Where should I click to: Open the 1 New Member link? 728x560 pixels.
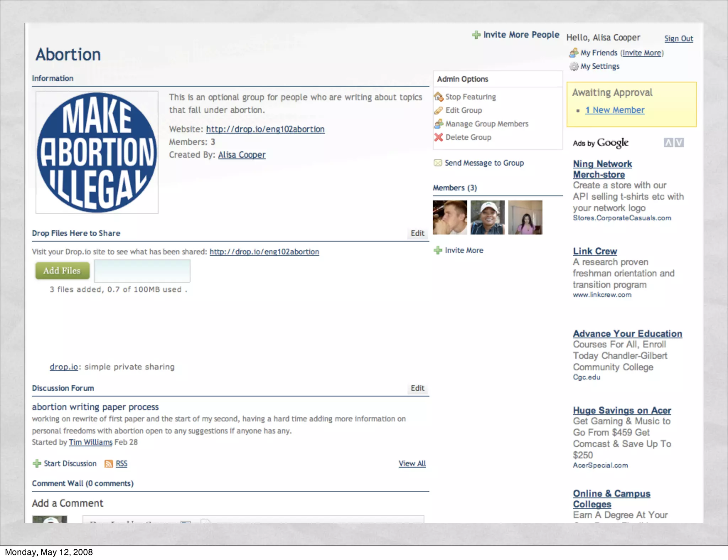pos(615,110)
